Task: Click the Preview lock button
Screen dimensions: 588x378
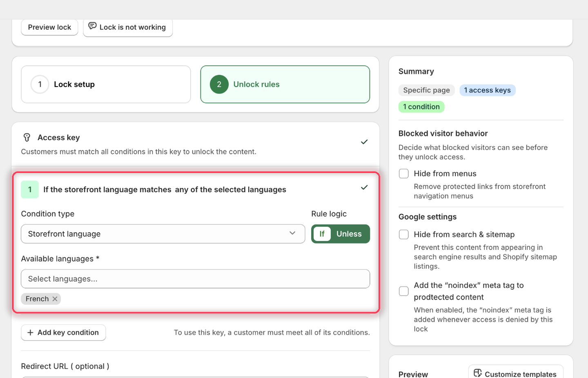Action: coord(49,27)
